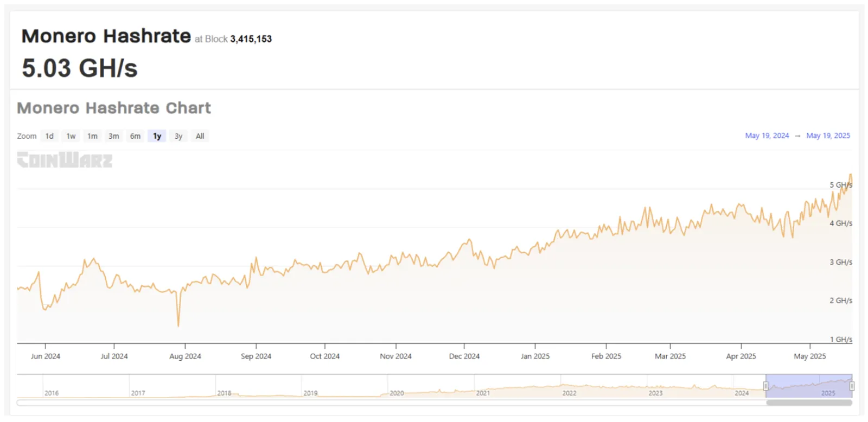Screen dimensions: 868x422
Task: Click the Apr 2025 axis label
Action: 741,356
